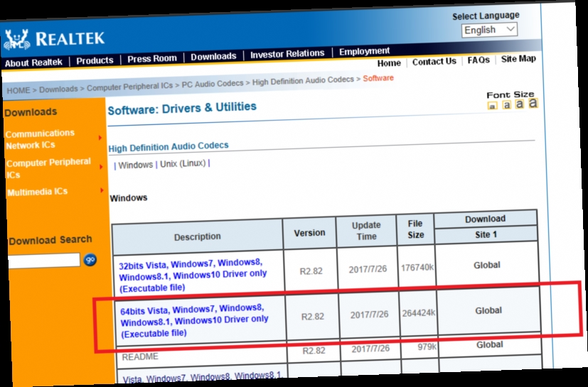Go to the Home link
The width and height of the screenshot is (588, 387).
[x=389, y=63]
